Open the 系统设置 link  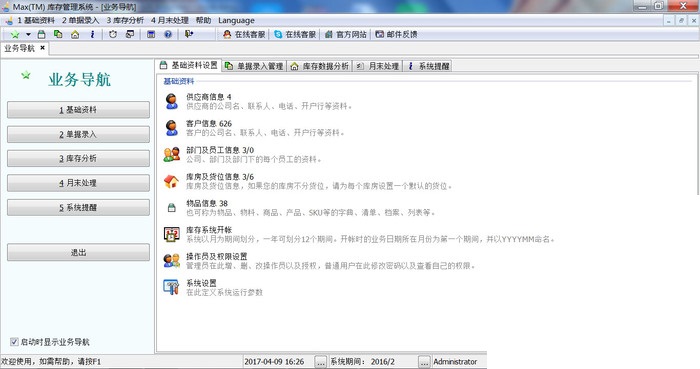tap(201, 283)
